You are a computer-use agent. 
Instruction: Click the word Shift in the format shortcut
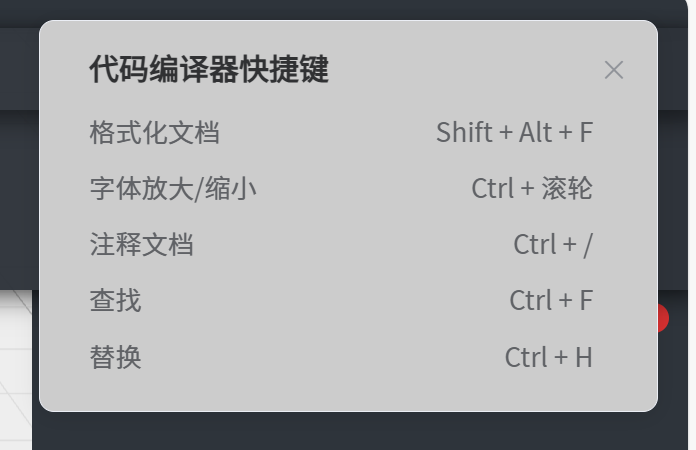(x=464, y=132)
